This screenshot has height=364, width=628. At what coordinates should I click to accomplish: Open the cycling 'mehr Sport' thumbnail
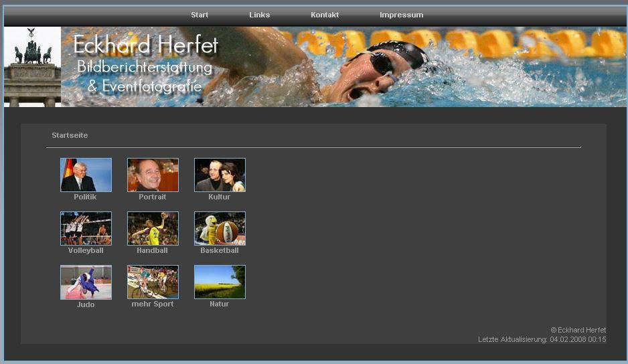pos(153,282)
